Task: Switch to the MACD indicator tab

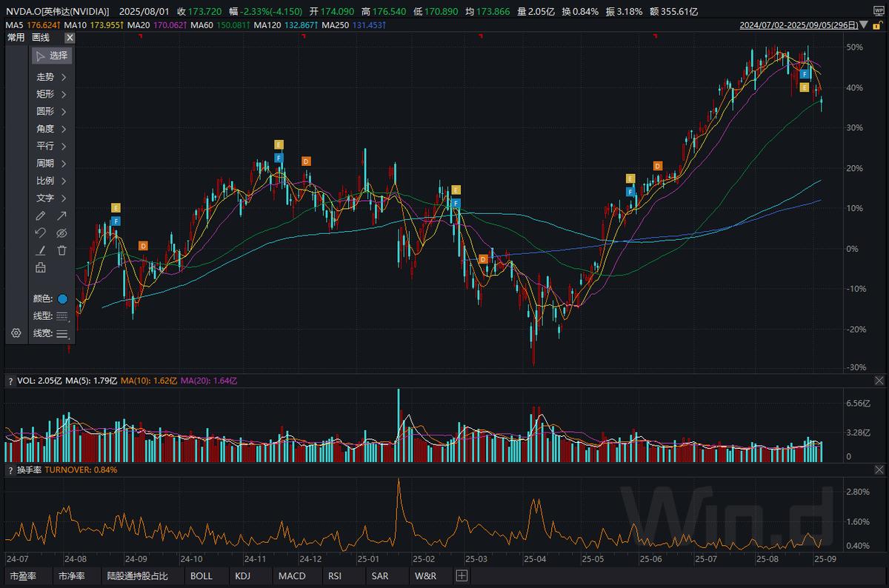Action: [292, 575]
